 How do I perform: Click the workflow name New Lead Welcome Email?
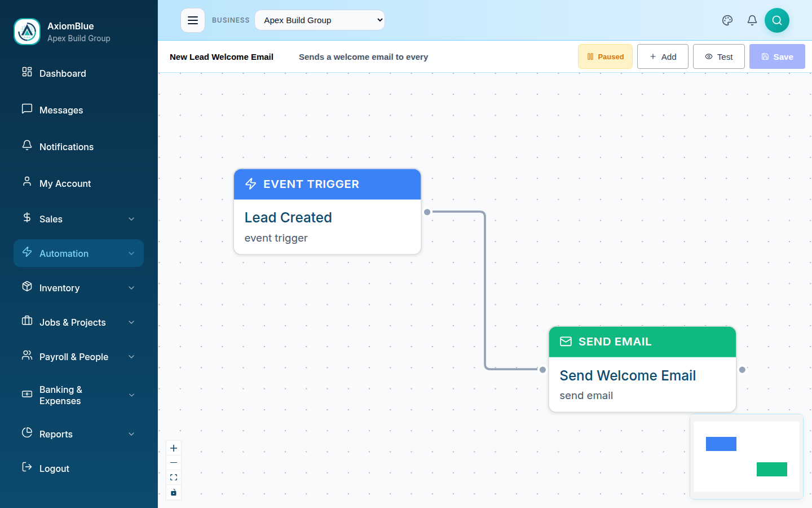(x=222, y=57)
